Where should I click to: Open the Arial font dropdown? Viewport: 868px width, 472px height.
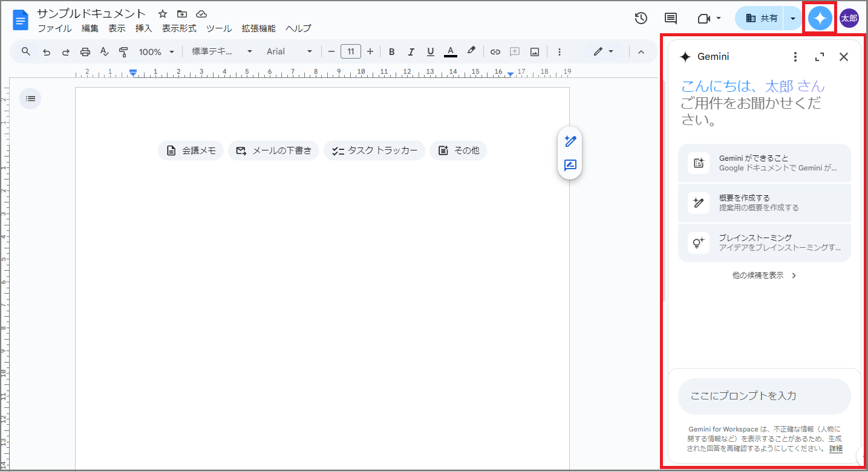(290, 52)
